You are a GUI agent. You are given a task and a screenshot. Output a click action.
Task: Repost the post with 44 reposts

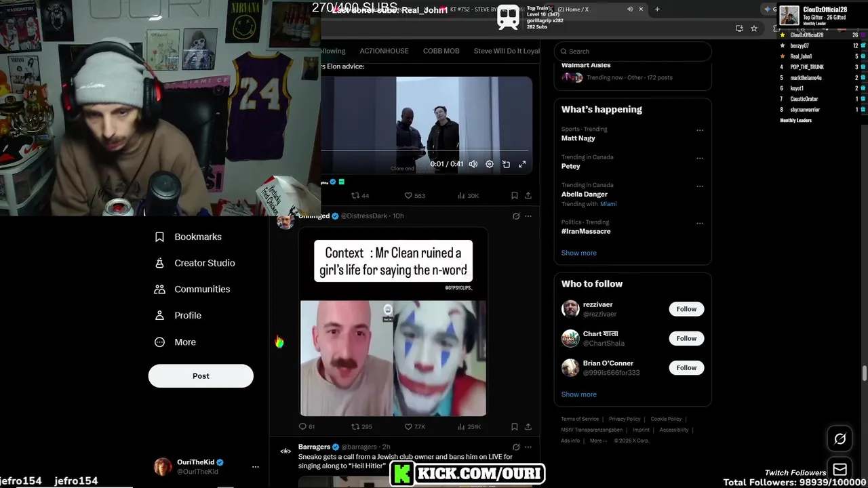pos(360,195)
